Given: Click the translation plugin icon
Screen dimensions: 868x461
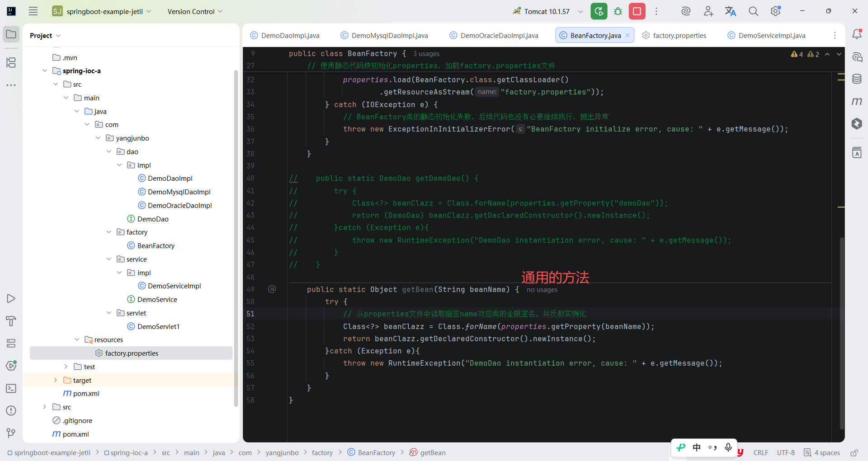Looking at the screenshot, I should tap(731, 11).
